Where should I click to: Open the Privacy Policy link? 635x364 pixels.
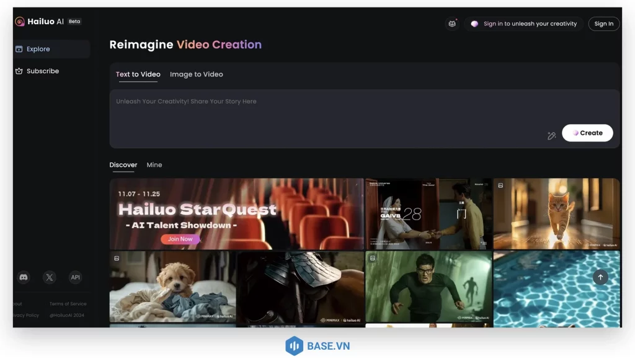[26, 316]
